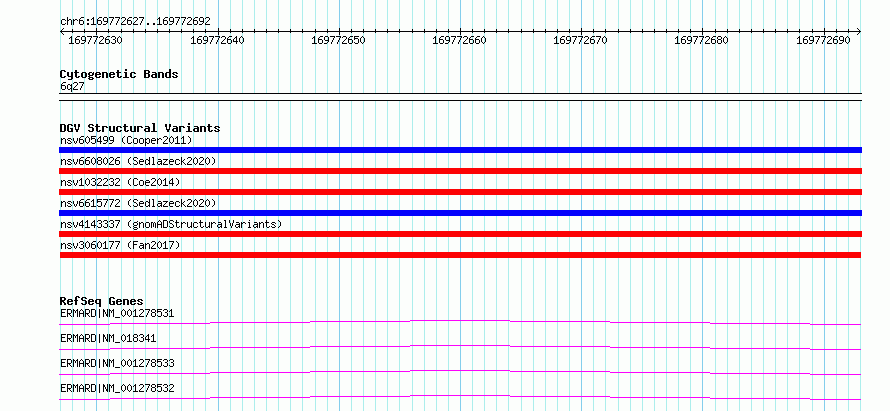
Task: Click ruler position 169772680
Action: (x=701, y=40)
